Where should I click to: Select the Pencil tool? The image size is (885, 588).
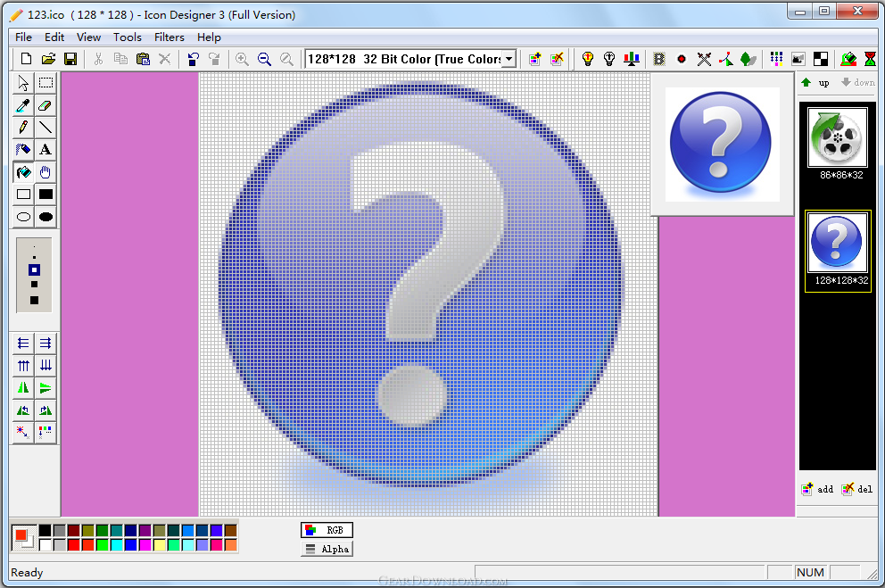23,127
